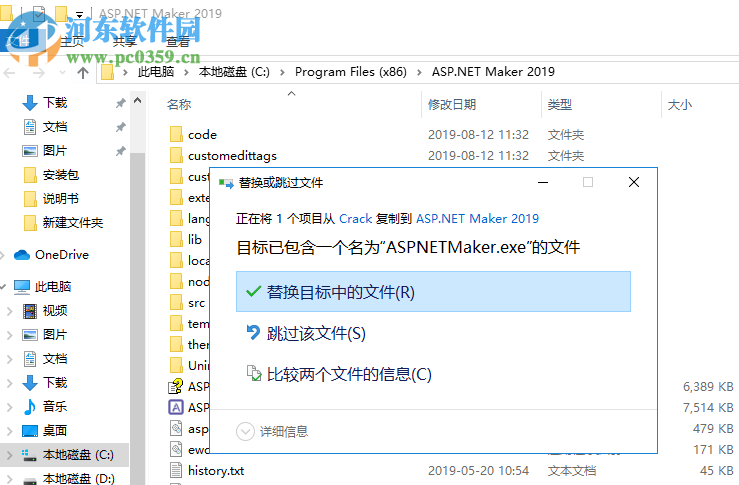Select the 479 KB asp settings file icon

176,428
